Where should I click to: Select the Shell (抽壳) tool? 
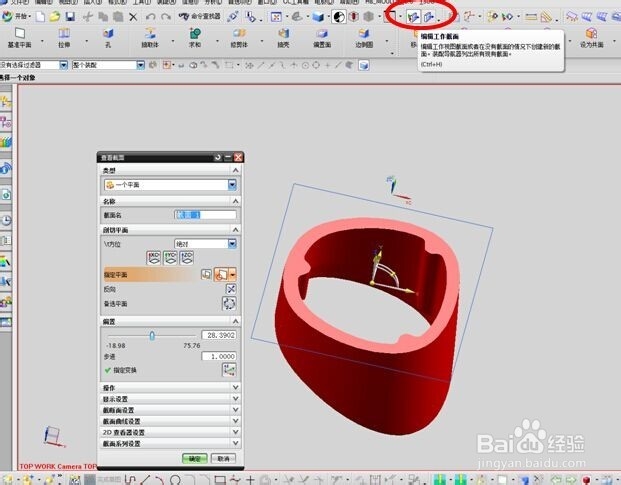pos(283,38)
